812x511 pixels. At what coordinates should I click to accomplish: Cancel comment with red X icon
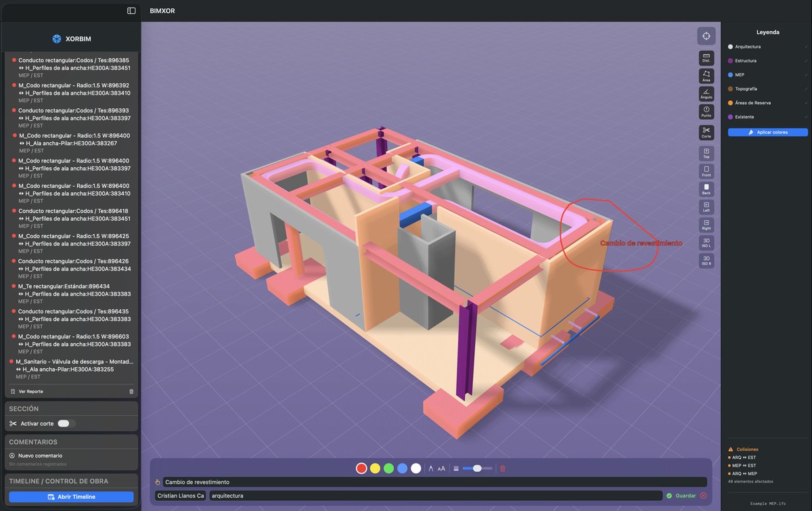[x=703, y=495]
